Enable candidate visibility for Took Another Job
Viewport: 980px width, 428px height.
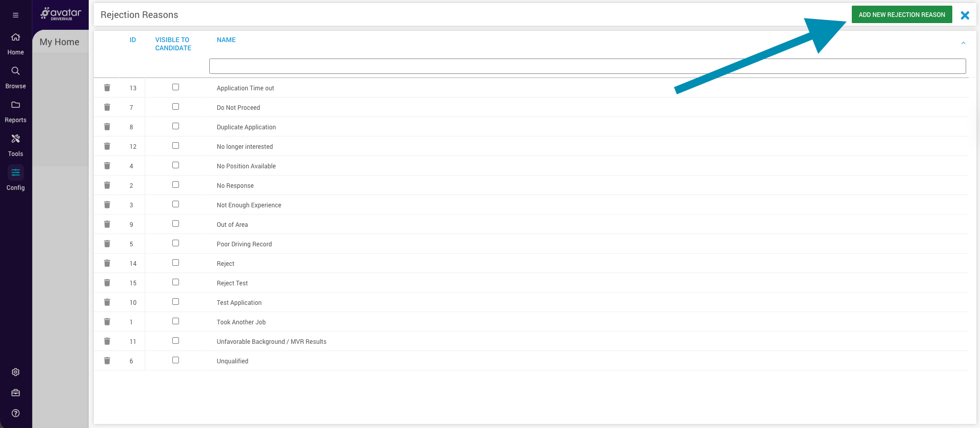click(175, 321)
